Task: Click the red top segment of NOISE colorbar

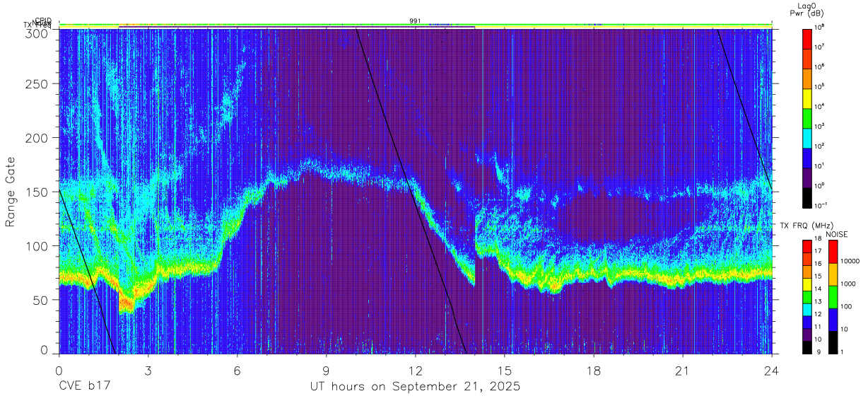Action: tap(833, 252)
